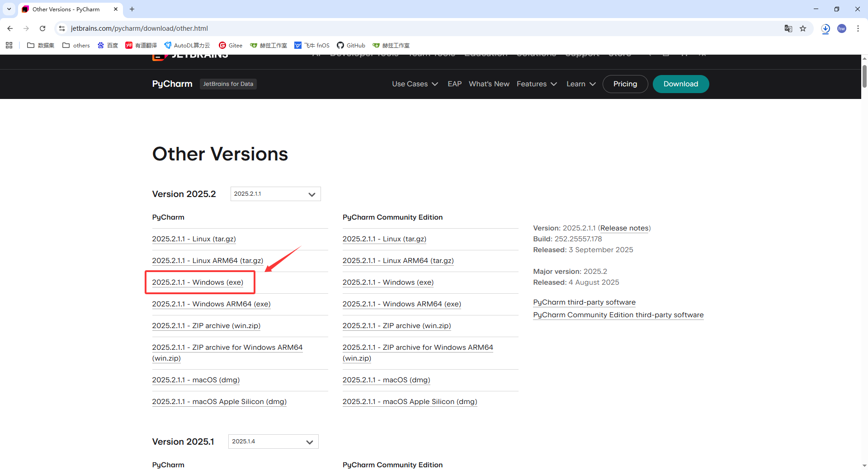Download Community Edition Windows (exe)

[388, 282]
